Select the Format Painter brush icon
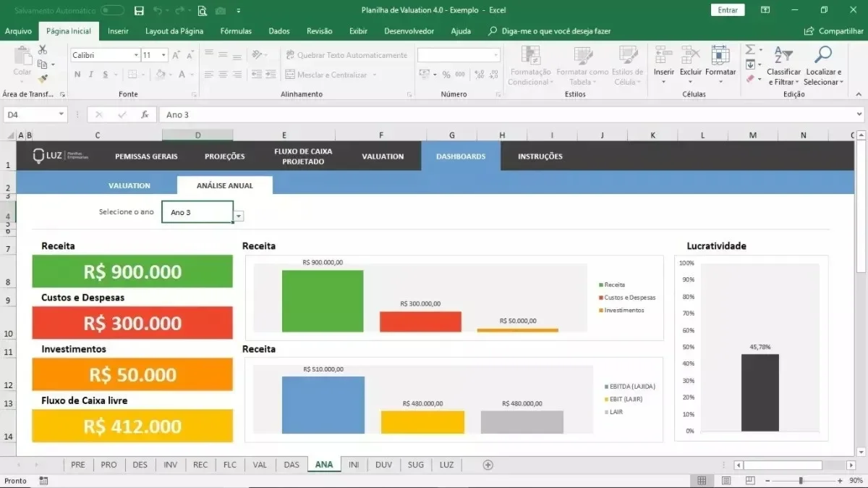This screenshot has width=868, height=488. (x=42, y=78)
